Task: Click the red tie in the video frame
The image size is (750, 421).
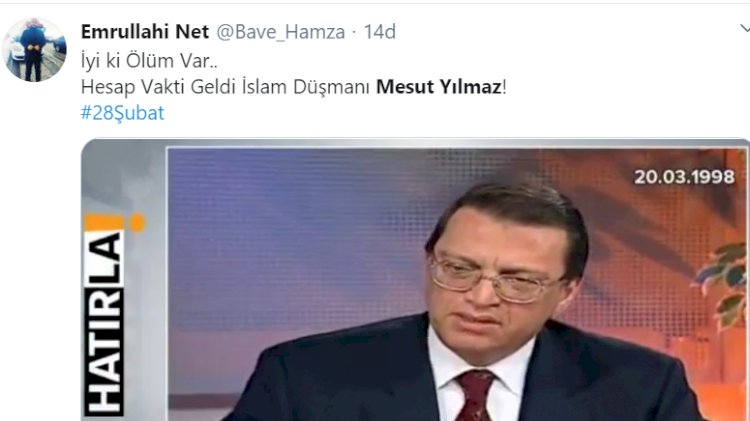Action: pyautogui.click(x=474, y=395)
